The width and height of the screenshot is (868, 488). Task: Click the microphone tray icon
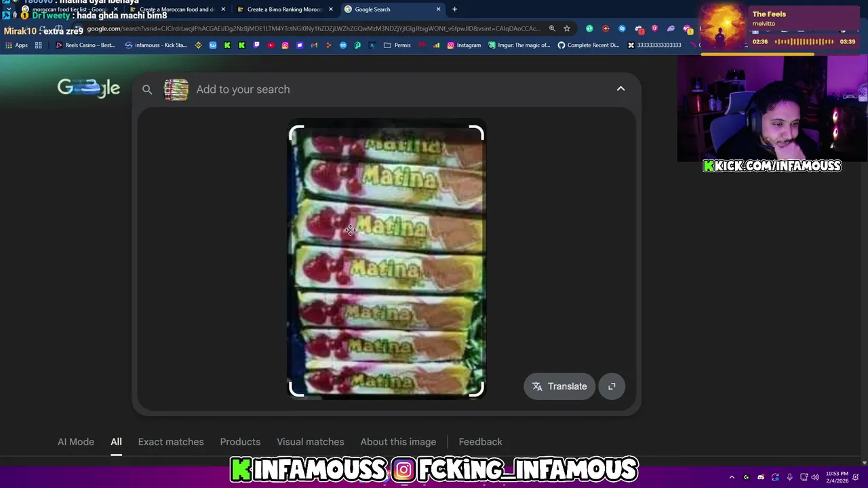pyautogui.click(x=789, y=477)
